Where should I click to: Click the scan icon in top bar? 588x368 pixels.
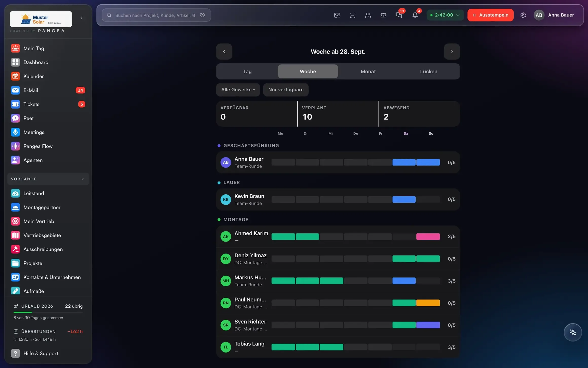[352, 15]
